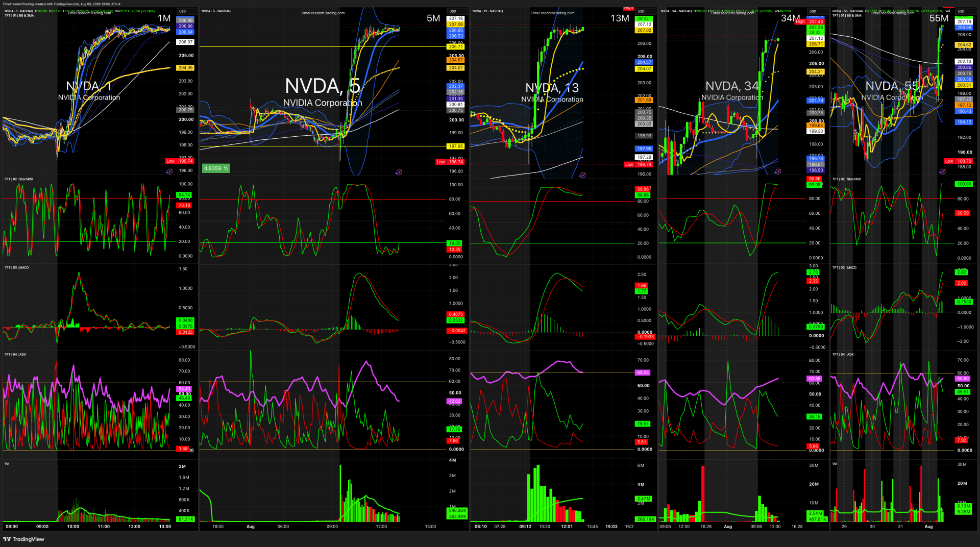Click the 2.47M volume label on 13M chart
The image size is (980, 547).
click(x=644, y=499)
